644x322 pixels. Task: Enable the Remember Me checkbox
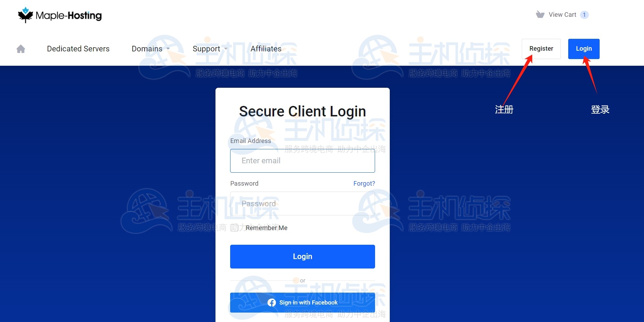pos(235,228)
